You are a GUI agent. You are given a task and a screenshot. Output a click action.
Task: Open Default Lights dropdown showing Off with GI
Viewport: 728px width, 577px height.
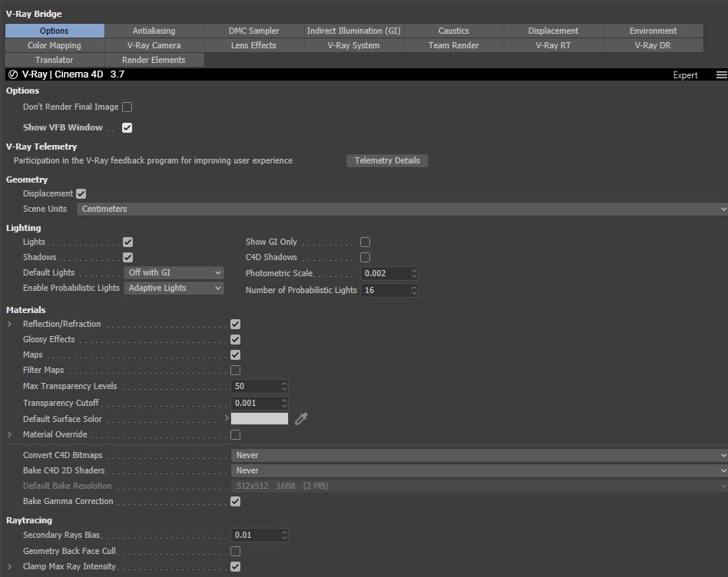click(174, 272)
